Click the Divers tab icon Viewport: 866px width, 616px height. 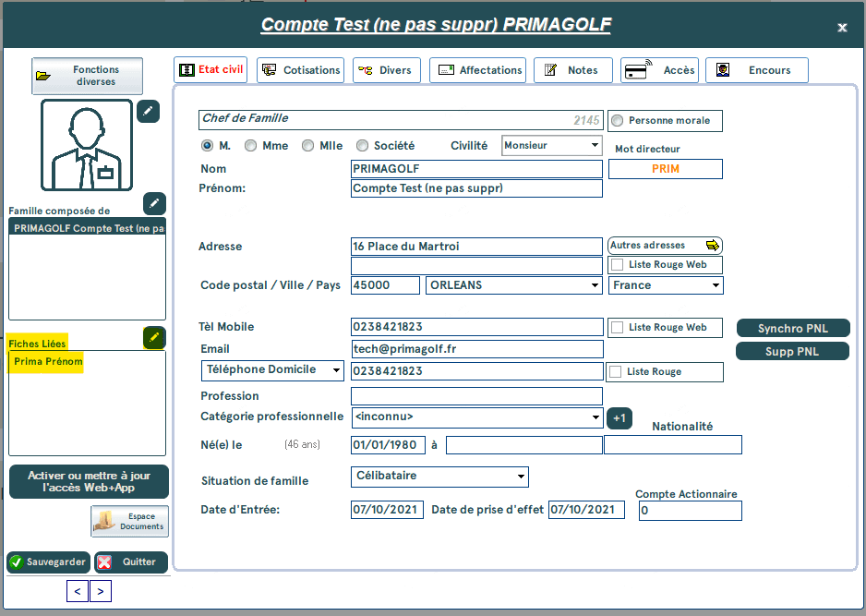(365, 70)
